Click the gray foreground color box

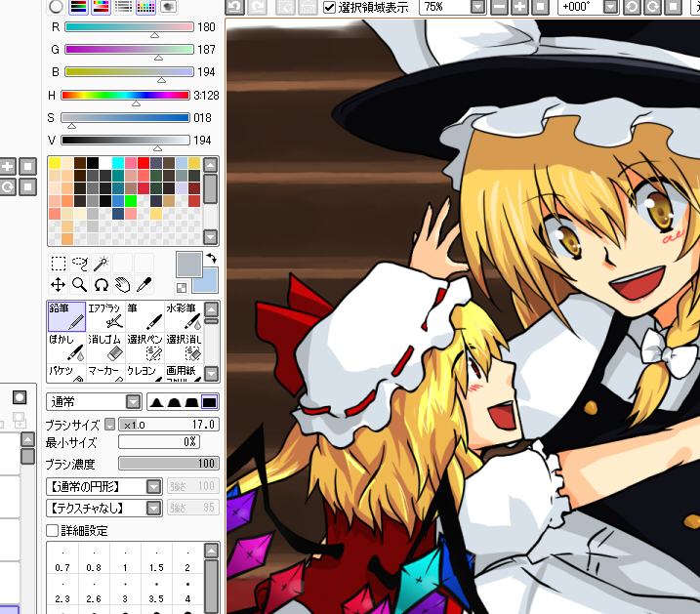188,264
